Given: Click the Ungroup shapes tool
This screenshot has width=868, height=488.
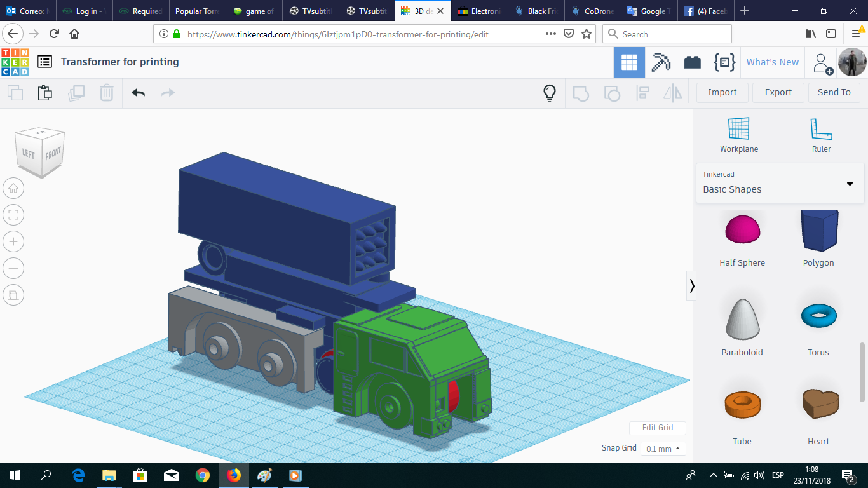Looking at the screenshot, I should click(x=611, y=93).
